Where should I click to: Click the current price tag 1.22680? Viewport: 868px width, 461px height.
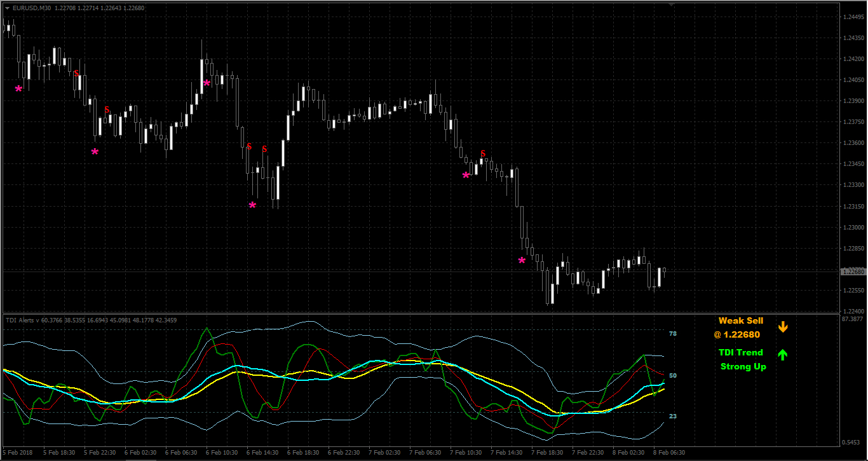click(x=853, y=272)
